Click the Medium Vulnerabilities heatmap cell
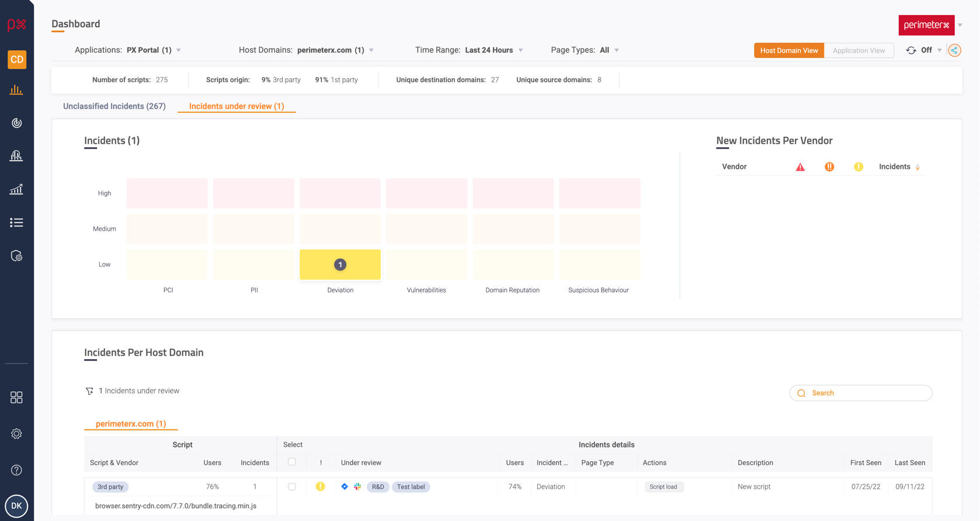This screenshot has width=980, height=521. [426, 229]
